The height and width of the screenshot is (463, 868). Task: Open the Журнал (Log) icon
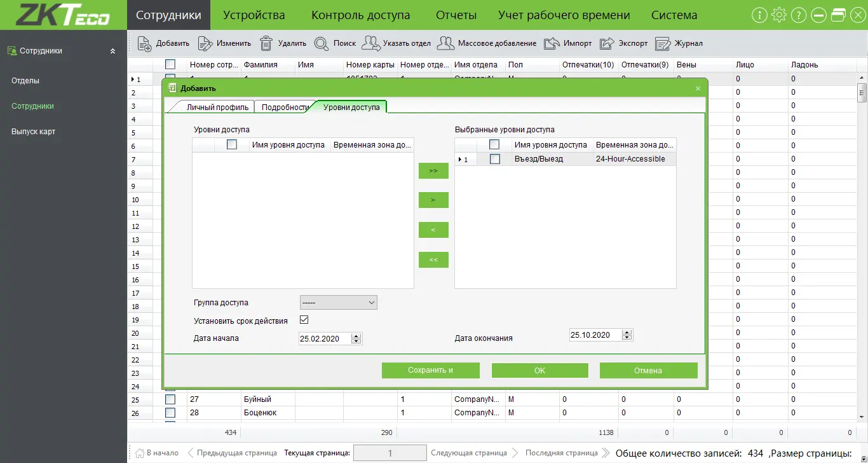coord(663,43)
